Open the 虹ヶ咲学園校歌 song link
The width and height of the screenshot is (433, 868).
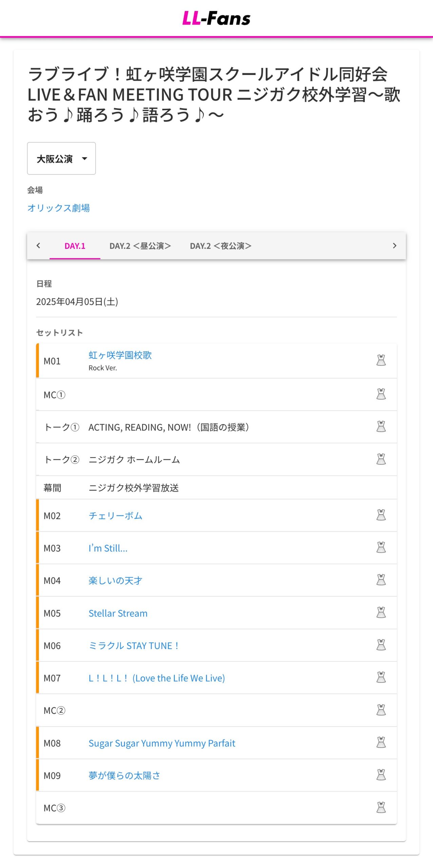point(120,355)
